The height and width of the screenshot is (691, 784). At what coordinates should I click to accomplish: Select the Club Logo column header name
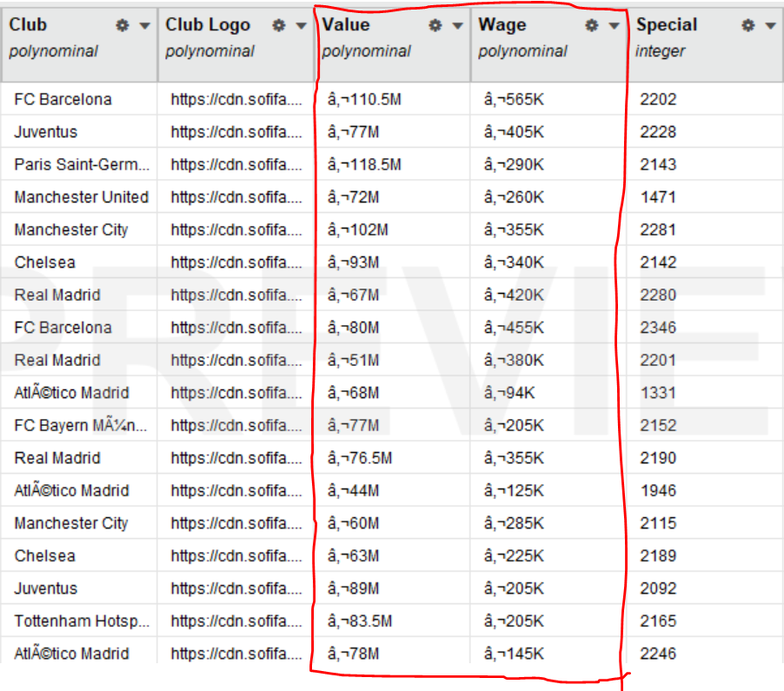208,25
